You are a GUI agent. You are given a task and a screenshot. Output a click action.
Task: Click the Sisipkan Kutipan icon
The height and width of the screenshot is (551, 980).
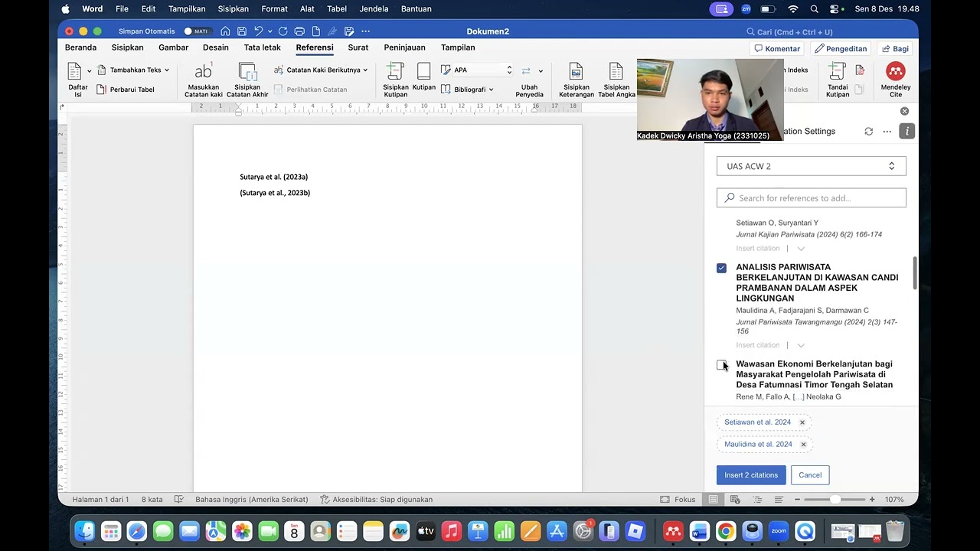[x=395, y=72]
